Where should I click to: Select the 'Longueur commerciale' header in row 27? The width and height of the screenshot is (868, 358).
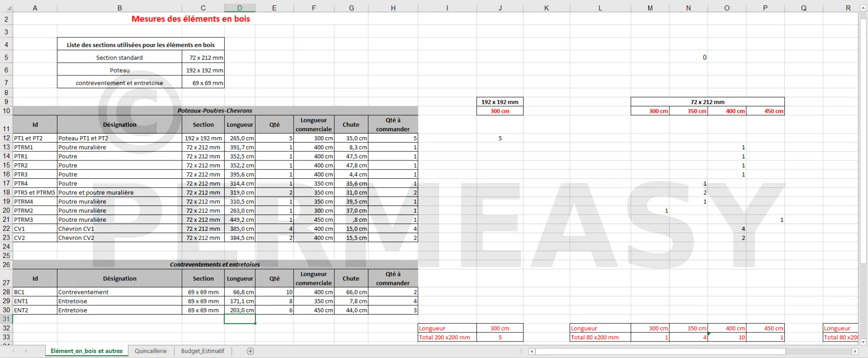click(x=313, y=278)
